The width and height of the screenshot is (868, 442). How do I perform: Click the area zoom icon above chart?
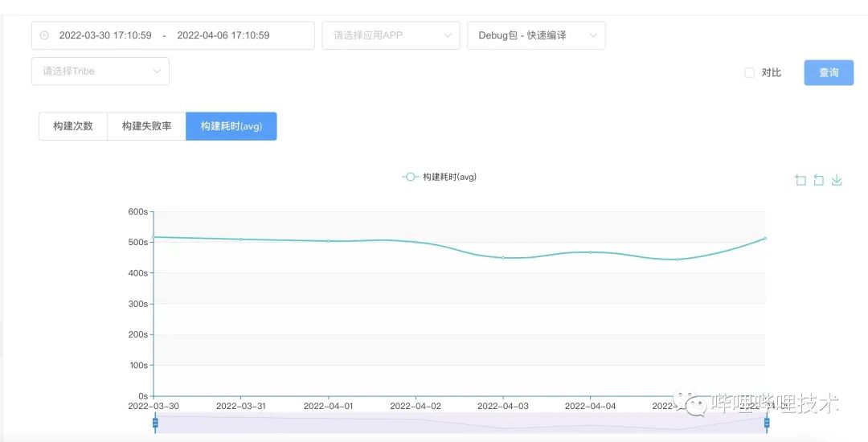800,180
